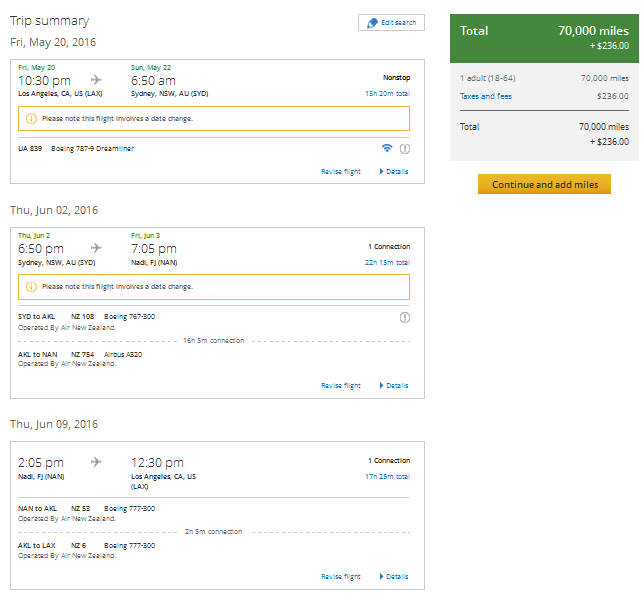Viewport: 643px width, 599px height.
Task: Click the NZ 53 flight number
Action: 80,508
